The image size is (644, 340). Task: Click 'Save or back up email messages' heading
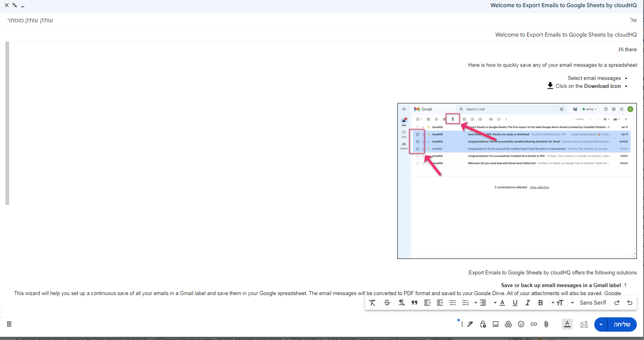coord(561,286)
